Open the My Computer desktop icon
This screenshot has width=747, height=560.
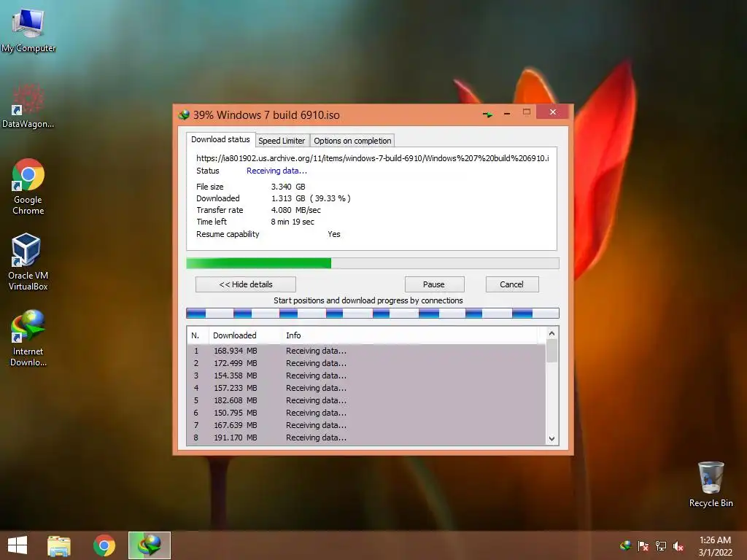tap(28, 29)
